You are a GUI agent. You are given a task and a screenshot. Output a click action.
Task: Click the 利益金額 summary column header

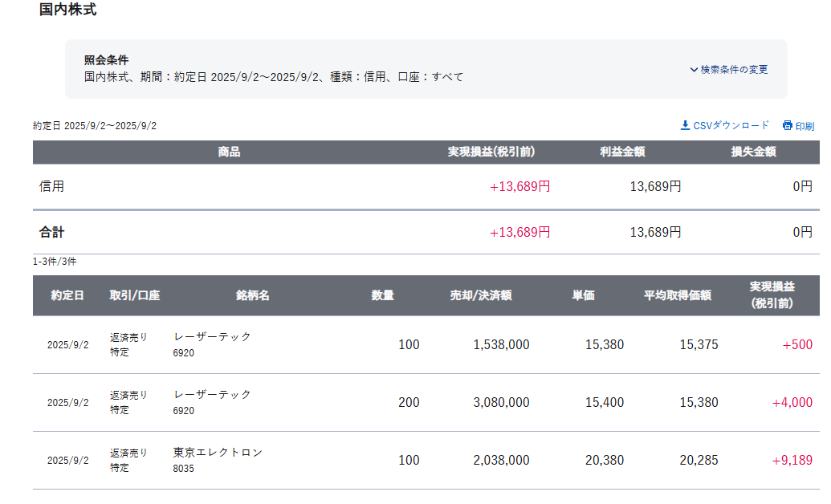point(622,152)
